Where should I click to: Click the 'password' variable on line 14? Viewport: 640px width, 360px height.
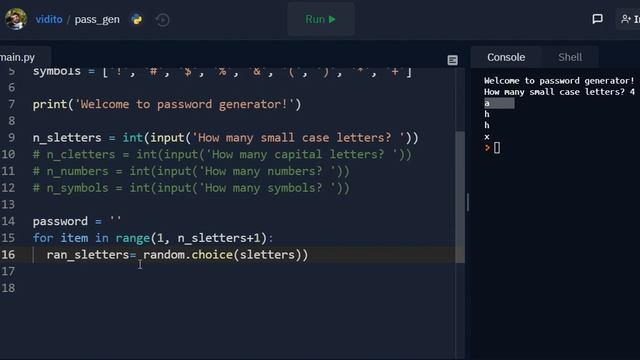click(x=60, y=221)
